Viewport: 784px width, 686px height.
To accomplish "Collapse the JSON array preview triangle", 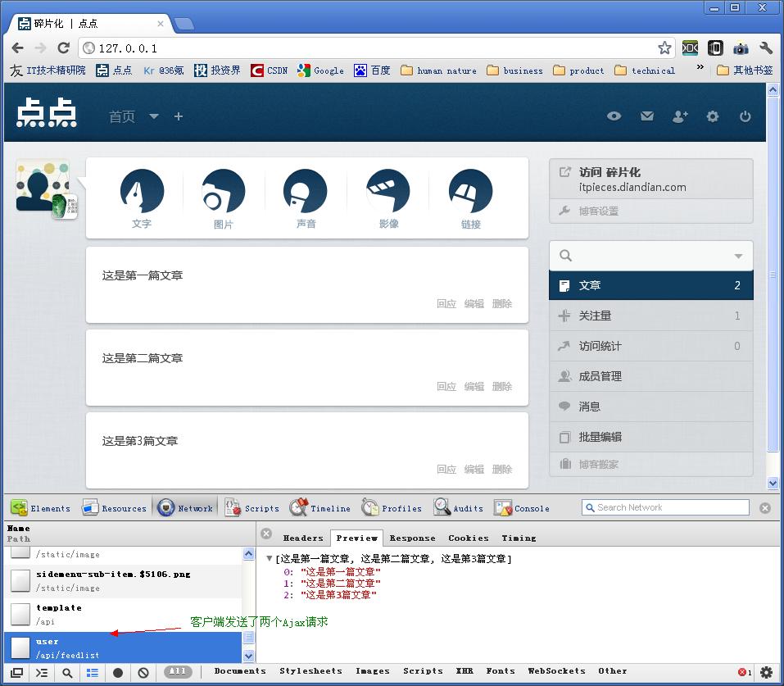I will click(x=269, y=558).
